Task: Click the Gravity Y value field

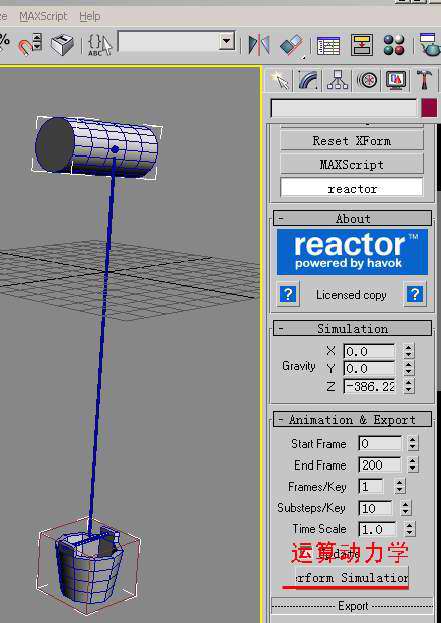Action: tap(369, 369)
